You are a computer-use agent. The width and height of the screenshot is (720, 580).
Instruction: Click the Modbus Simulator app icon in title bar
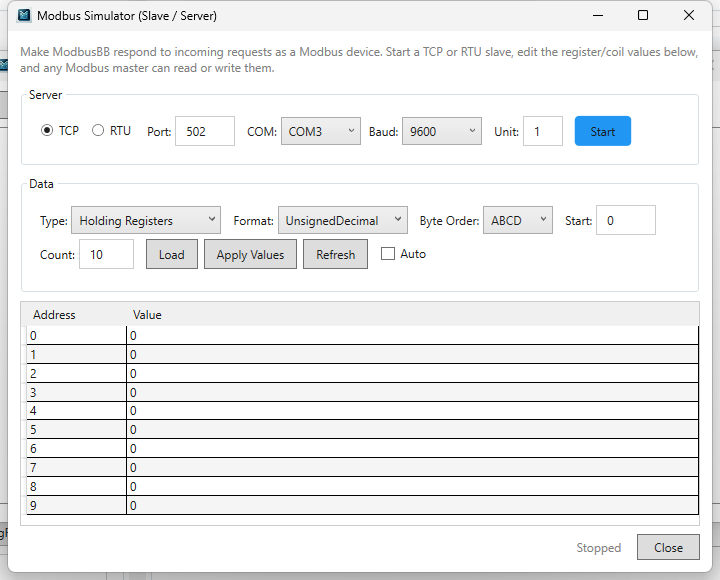(x=23, y=16)
